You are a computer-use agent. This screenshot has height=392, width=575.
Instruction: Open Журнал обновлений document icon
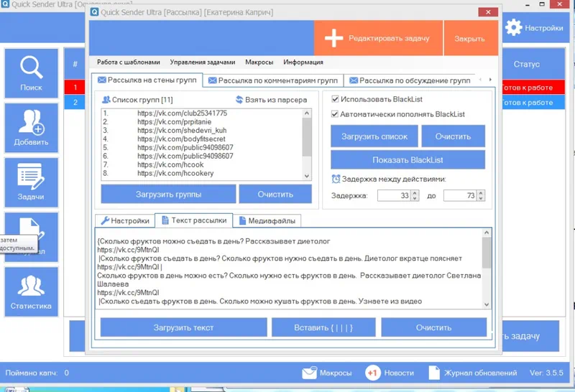point(434,373)
